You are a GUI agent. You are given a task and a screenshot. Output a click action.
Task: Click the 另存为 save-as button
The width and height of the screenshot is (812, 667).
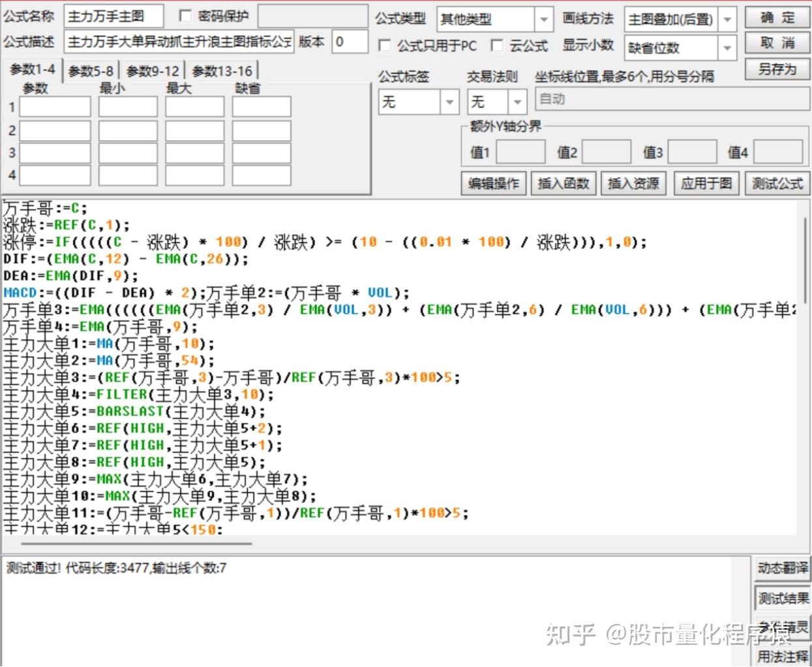[776, 70]
